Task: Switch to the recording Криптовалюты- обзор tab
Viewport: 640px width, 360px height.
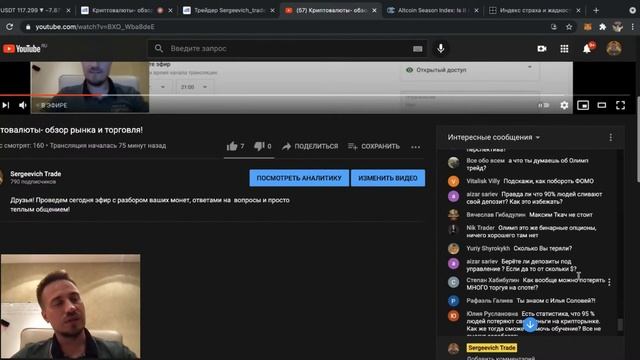Action: pos(122,11)
